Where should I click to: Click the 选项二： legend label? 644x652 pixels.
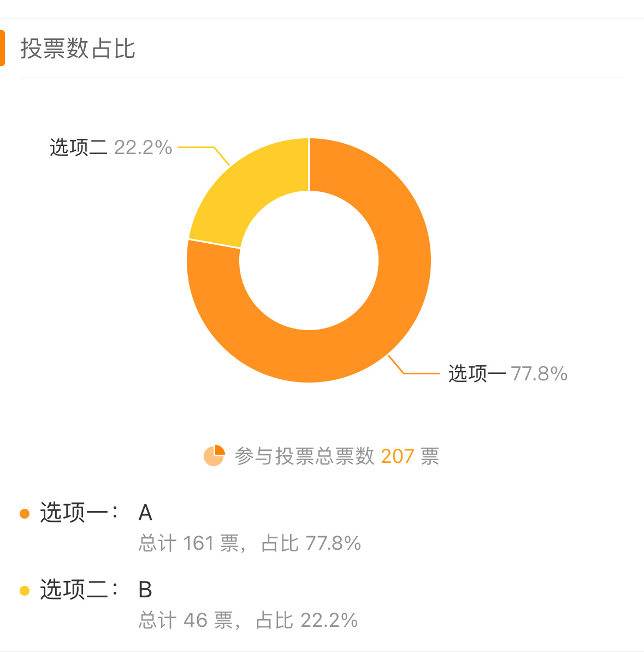pos(79,589)
